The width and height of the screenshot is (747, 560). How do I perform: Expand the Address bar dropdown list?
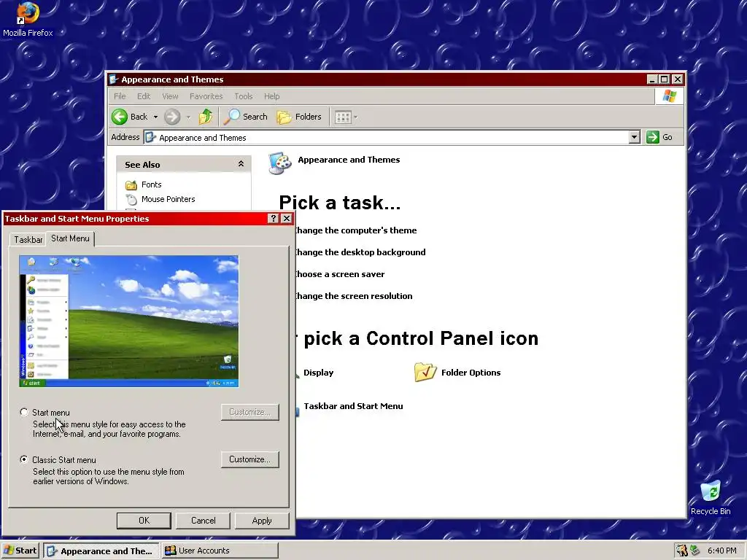[x=634, y=137]
